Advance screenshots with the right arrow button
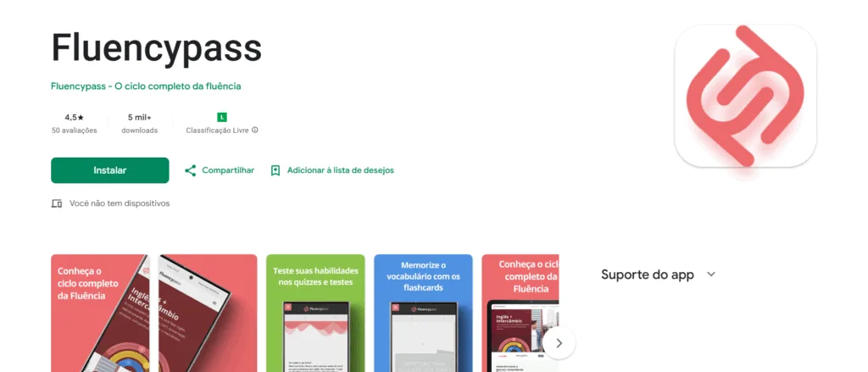The image size is (868, 372). pyautogui.click(x=559, y=343)
